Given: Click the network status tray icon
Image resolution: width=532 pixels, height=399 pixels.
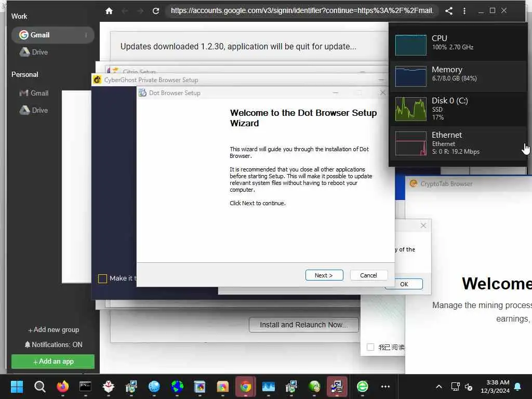Looking at the screenshot, I should click(x=455, y=387).
